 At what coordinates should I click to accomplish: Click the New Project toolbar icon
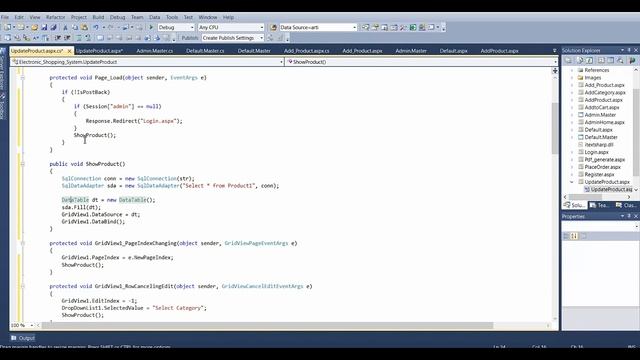pos(7,27)
